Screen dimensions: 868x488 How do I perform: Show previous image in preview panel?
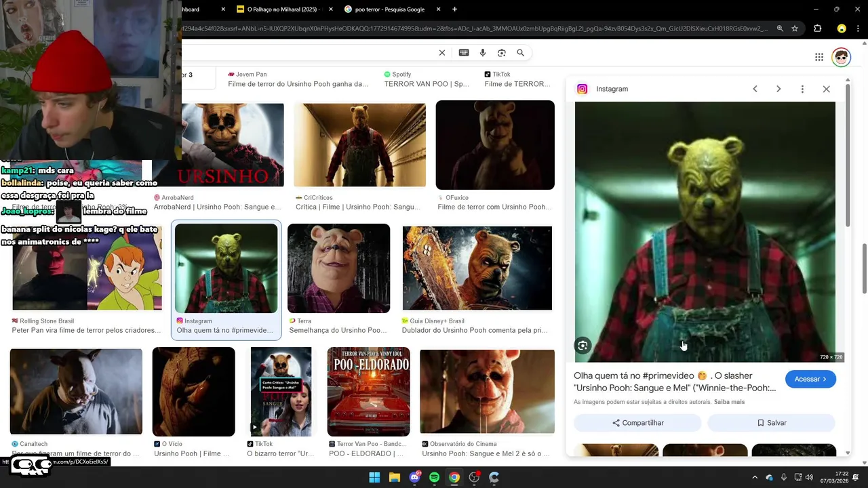[755, 89]
